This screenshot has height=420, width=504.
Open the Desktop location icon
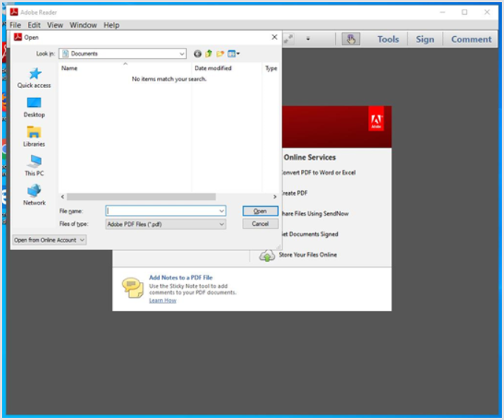tap(34, 103)
